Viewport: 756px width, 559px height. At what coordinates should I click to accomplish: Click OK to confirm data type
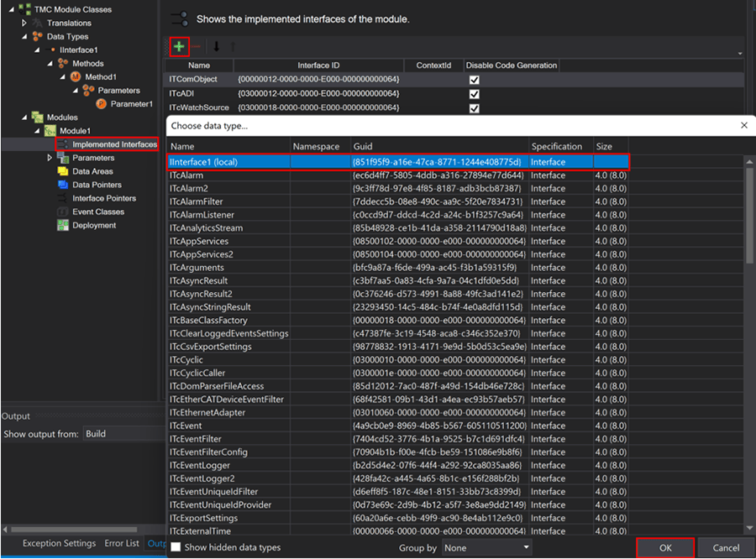tap(664, 548)
